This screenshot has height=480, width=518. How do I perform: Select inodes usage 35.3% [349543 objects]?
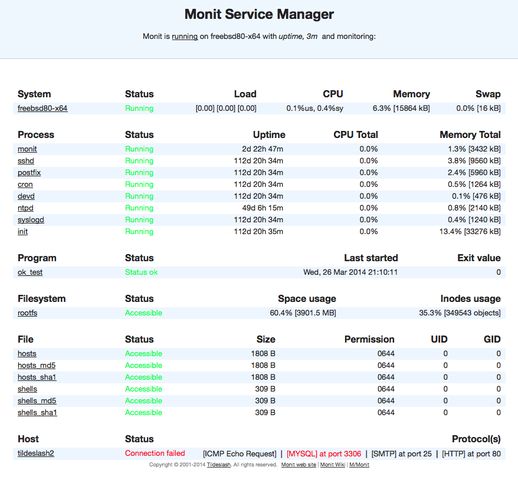460,313
